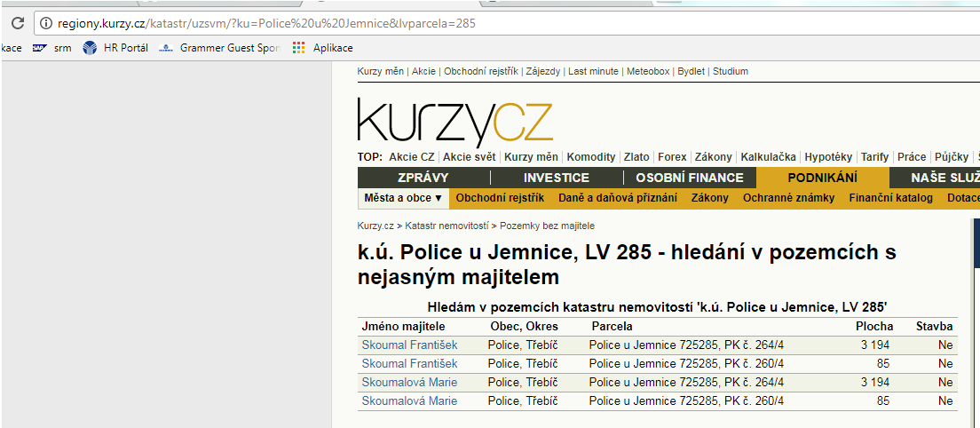This screenshot has height=428, width=980.
Task: Click the first Skoumal František link
Action: point(409,345)
